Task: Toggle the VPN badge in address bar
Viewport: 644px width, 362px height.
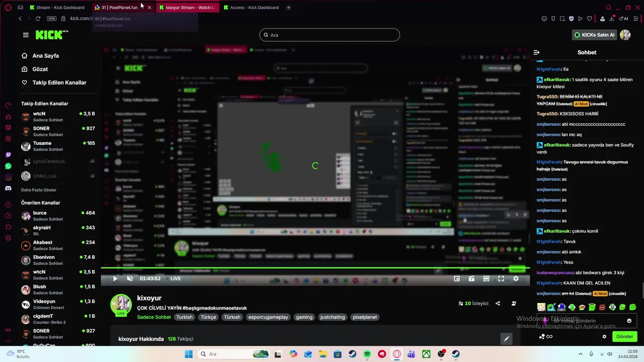Action: pyautogui.click(x=51, y=19)
